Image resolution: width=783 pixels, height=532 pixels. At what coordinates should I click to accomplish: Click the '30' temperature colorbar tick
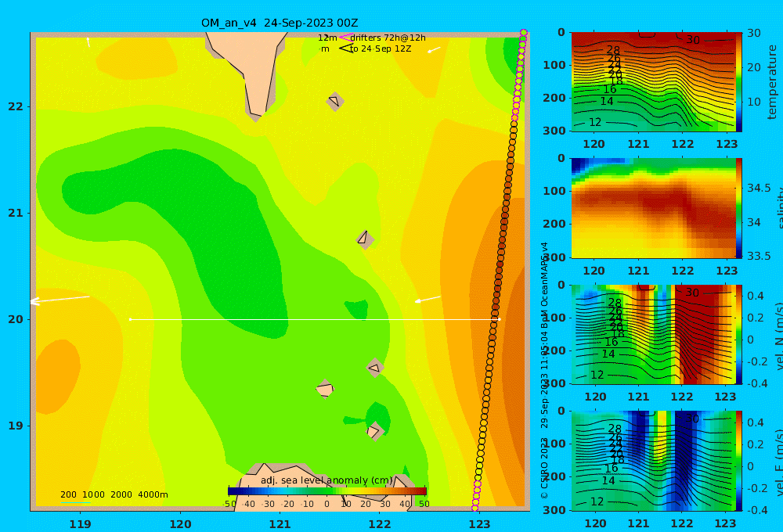754,33
